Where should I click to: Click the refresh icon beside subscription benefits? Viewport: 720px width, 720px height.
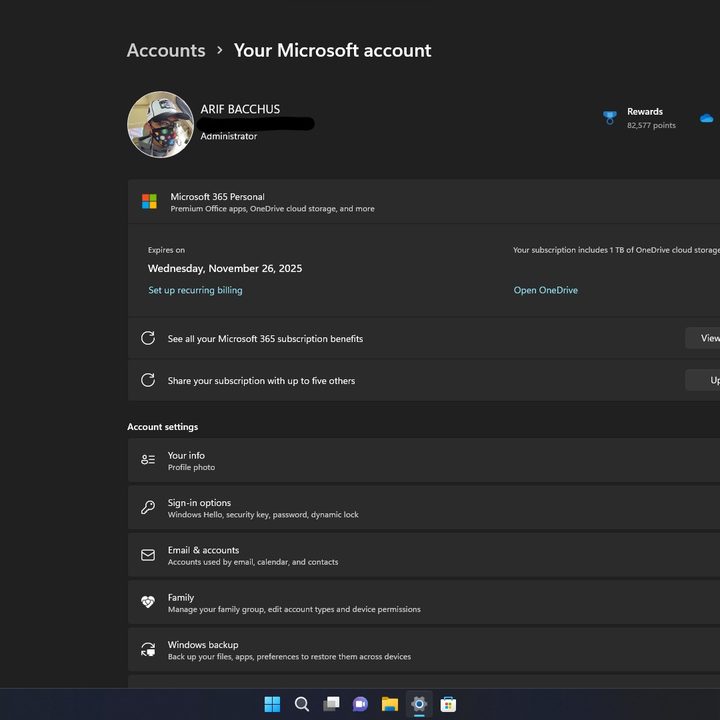[x=148, y=338]
